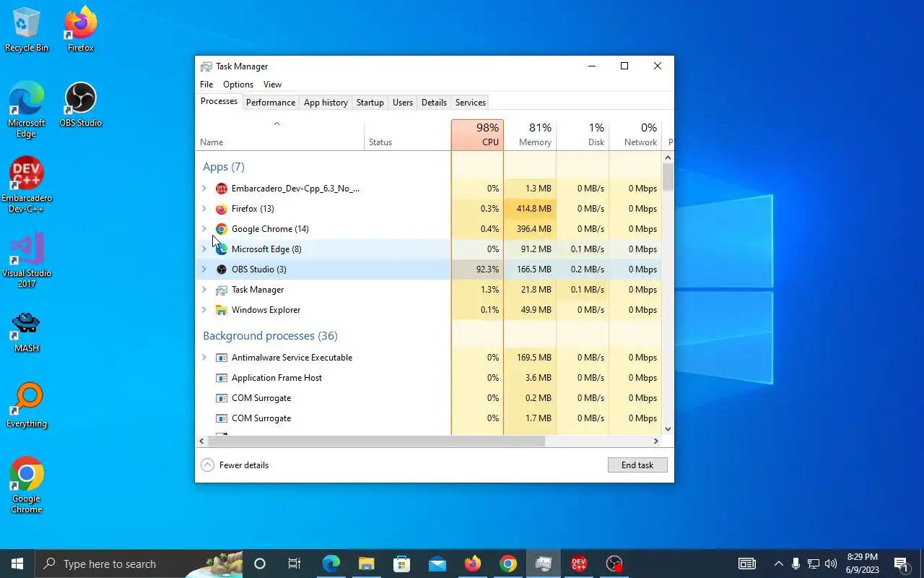924x578 pixels.
Task: Show hidden tray icons
Action: point(778,564)
